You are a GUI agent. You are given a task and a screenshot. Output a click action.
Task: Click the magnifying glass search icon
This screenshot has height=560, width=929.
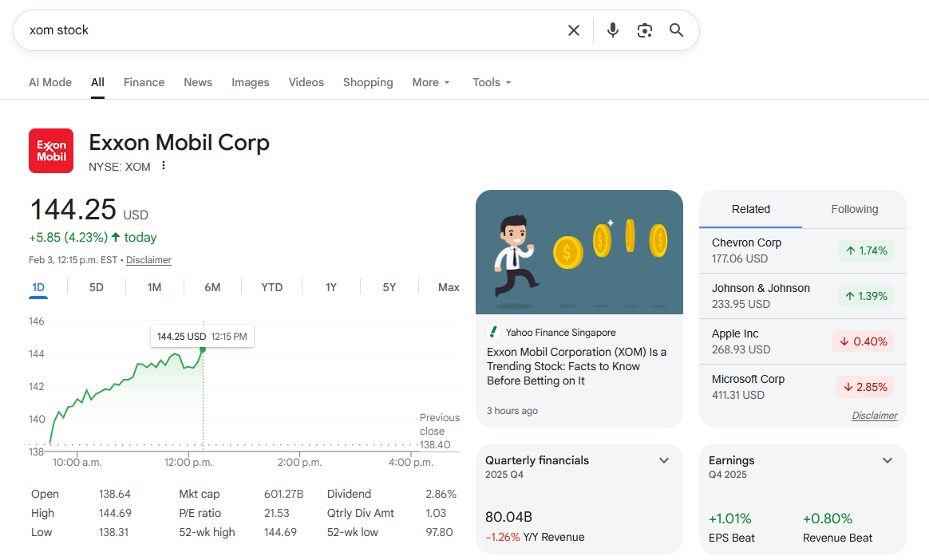(x=676, y=30)
